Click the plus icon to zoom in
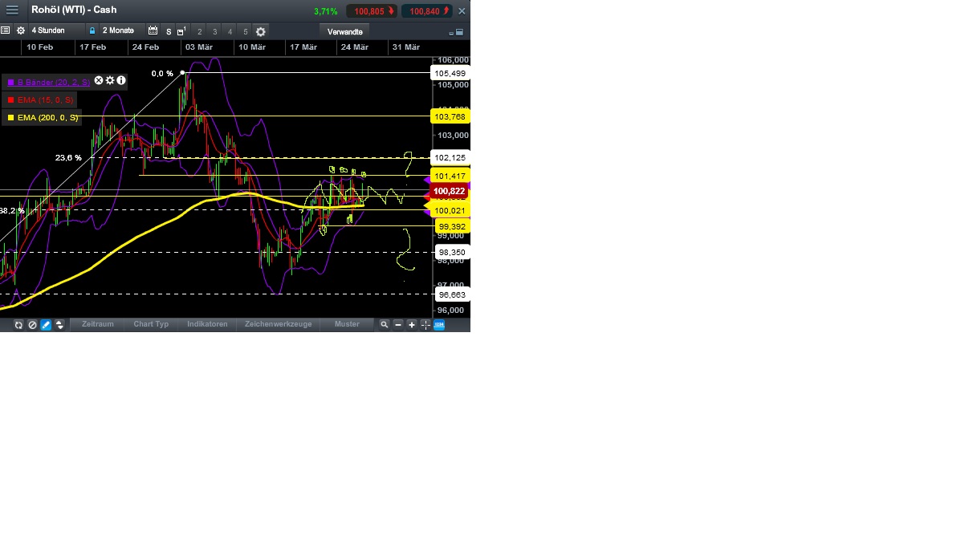Image resolution: width=969 pixels, height=560 pixels. point(411,325)
